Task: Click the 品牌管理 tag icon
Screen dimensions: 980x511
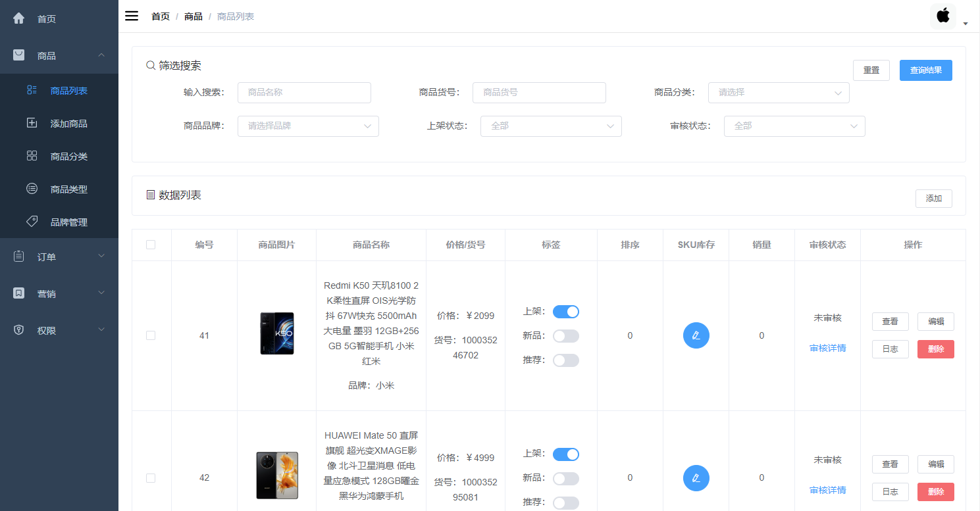Action: click(32, 222)
